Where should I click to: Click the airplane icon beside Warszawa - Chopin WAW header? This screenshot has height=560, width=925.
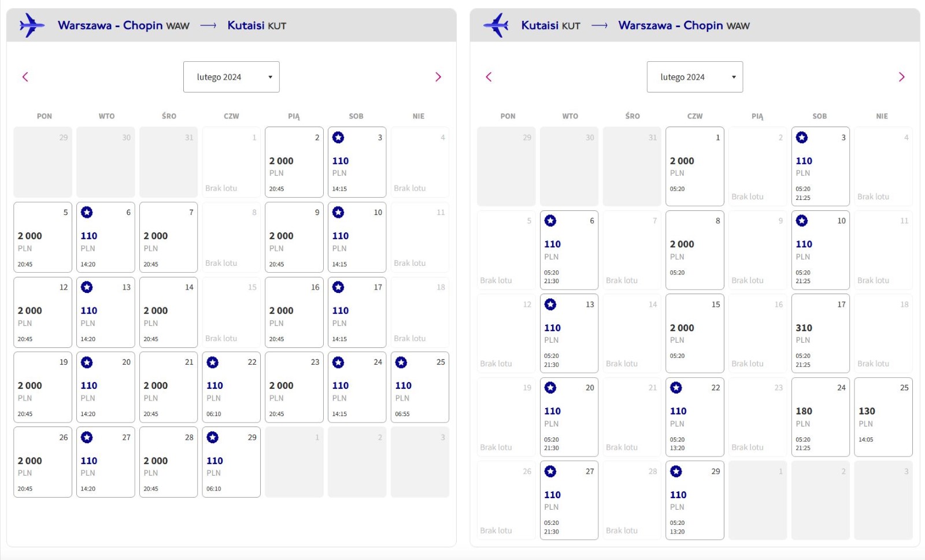tap(32, 25)
